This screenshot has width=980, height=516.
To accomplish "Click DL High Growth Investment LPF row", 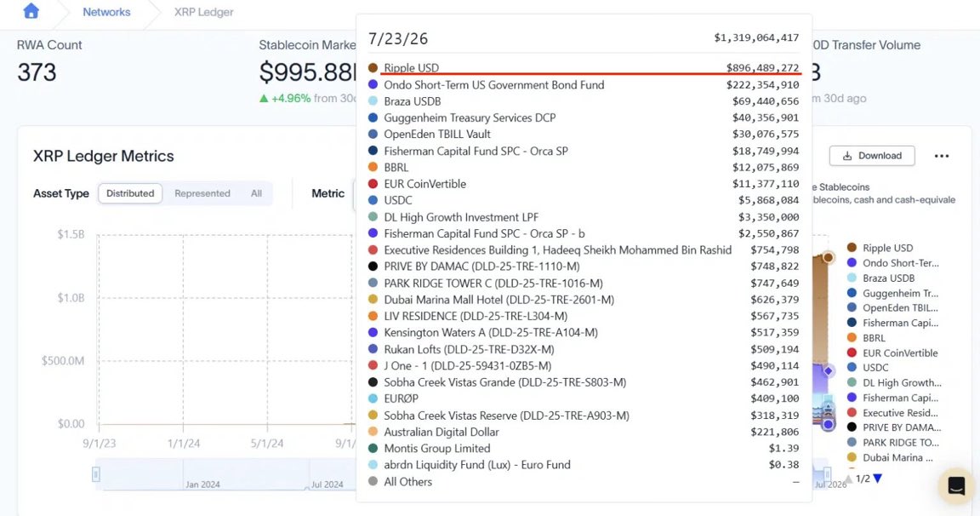I will [584, 217].
